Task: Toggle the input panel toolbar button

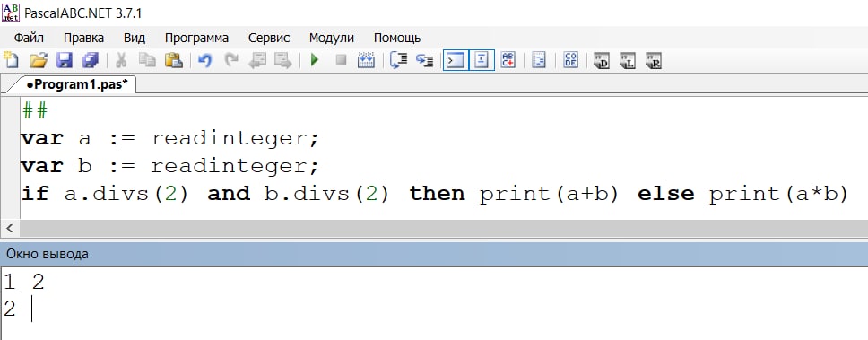Action: (x=482, y=60)
